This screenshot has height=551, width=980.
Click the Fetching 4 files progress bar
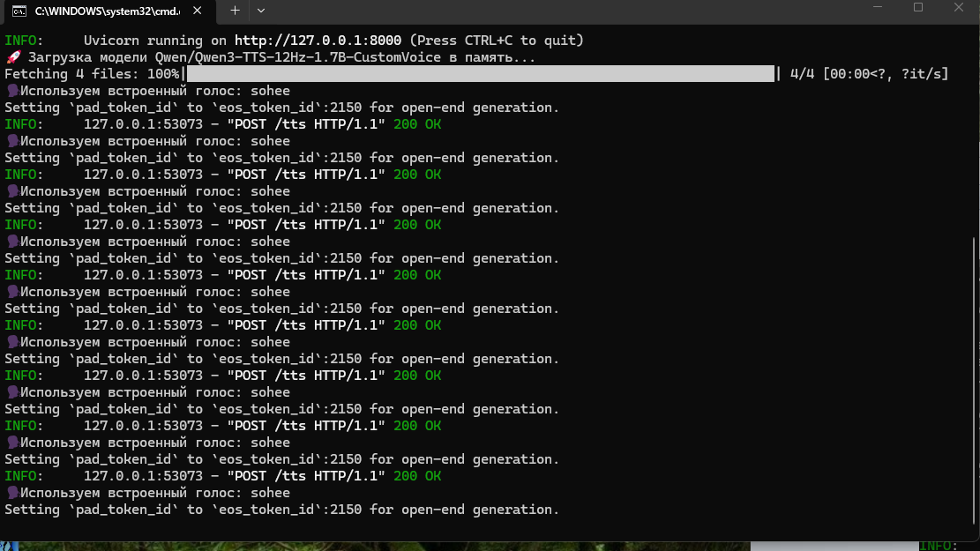coord(480,74)
